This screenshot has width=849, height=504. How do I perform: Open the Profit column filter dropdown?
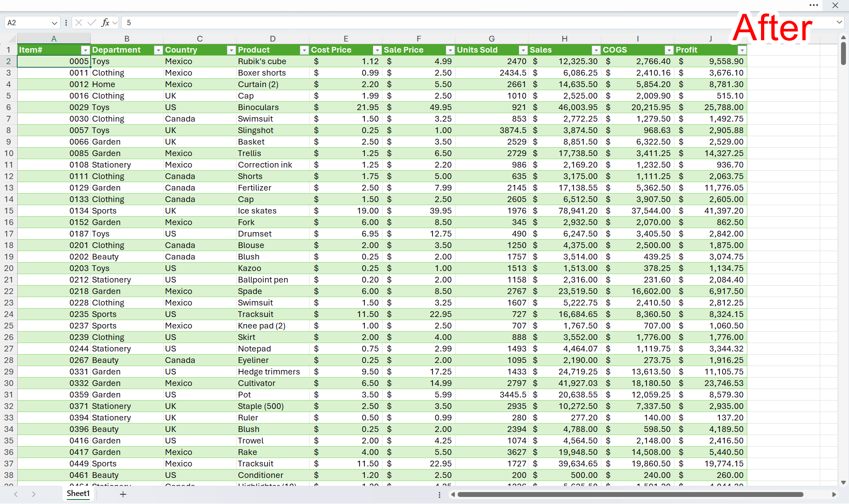[742, 50]
